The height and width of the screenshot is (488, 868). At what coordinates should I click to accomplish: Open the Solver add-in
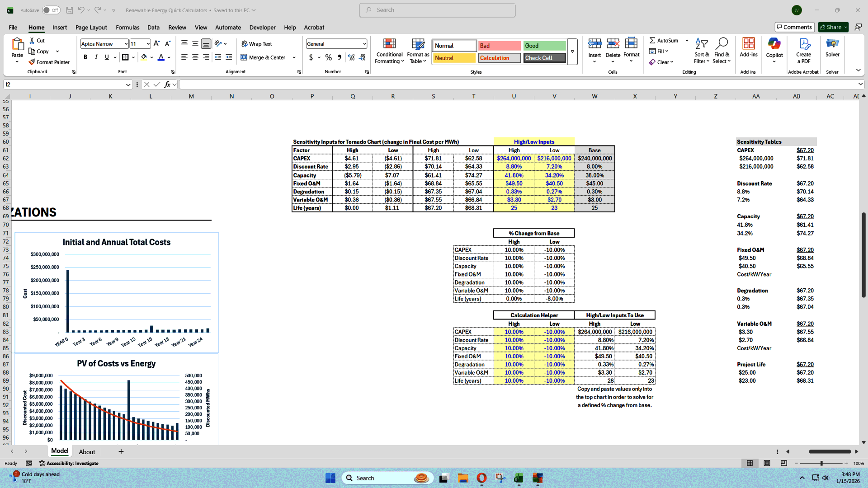click(x=832, y=50)
